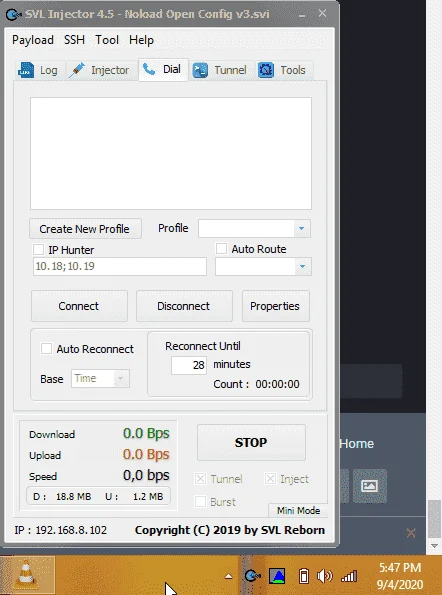The width and height of the screenshot is (442, 595).
Task: Open the Tunnel tab
Action: tap(221, 70)
